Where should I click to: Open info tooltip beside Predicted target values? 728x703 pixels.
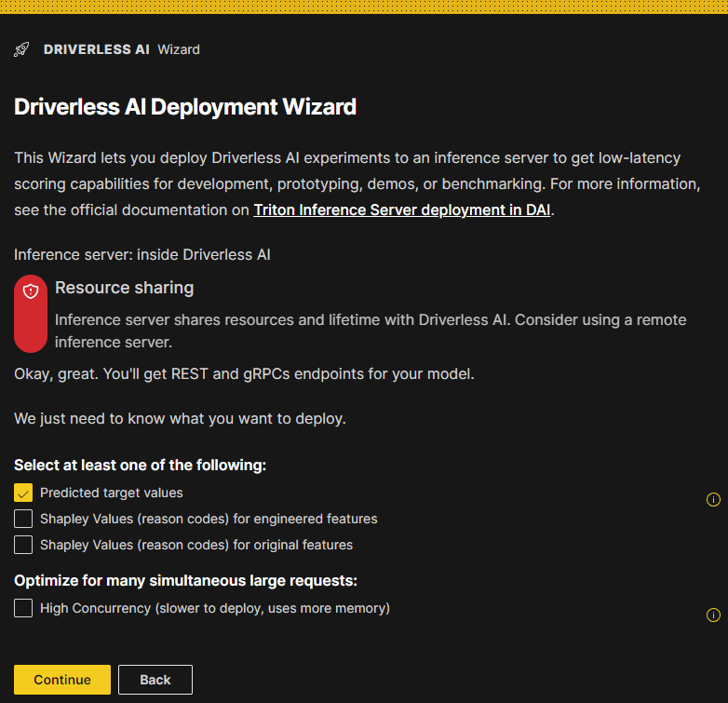point(713,500)
